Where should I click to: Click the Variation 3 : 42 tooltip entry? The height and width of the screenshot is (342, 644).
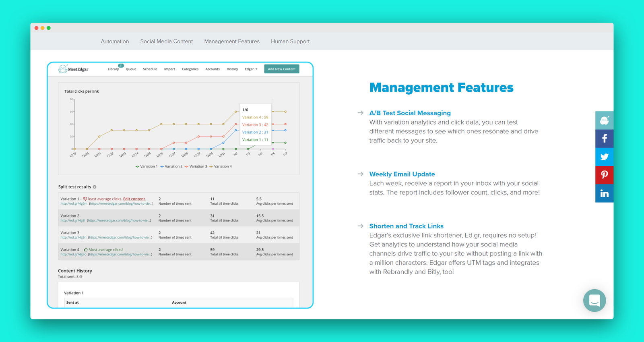[255, 125]
